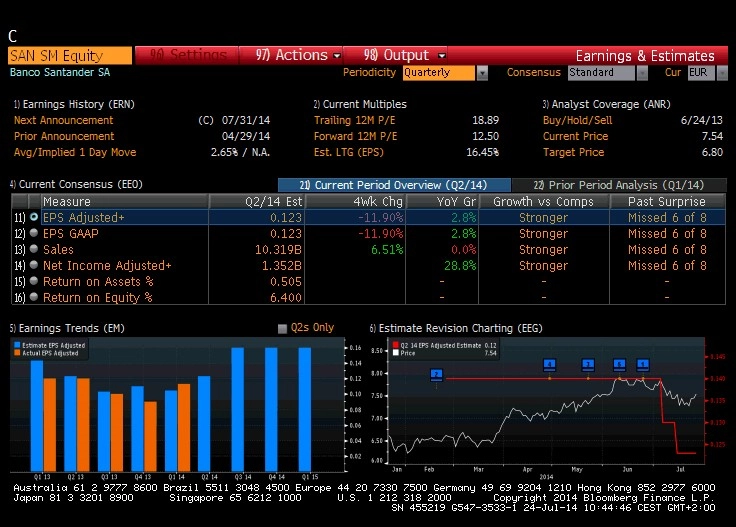This screenshot has width=736, height=527.
Task: Click the Buy/Hold/Sell value 6/24/13
Action: pos(701,120)
